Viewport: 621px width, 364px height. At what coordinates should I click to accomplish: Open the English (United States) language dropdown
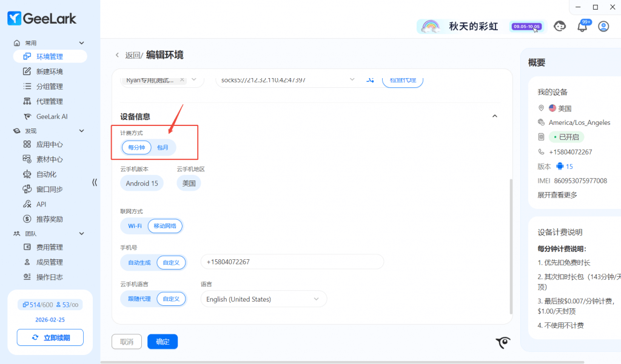tap(263, 299)
